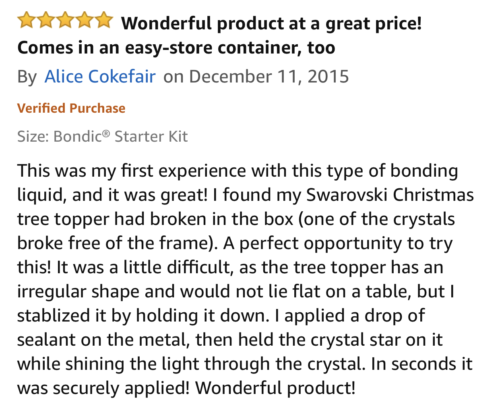Click the first gold rating star
Image resolution: width=500 pixels, height=400 pixels.
coord(27,20)
